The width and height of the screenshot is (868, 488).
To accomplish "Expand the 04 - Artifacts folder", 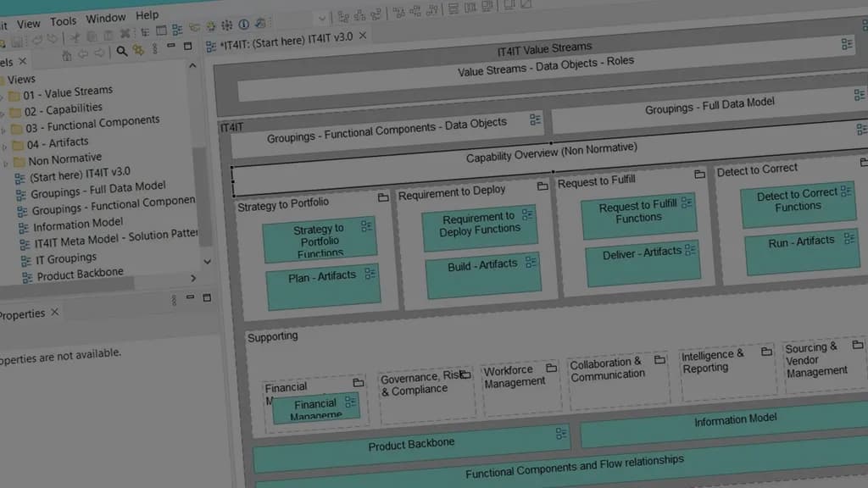I will coord(5,146).
